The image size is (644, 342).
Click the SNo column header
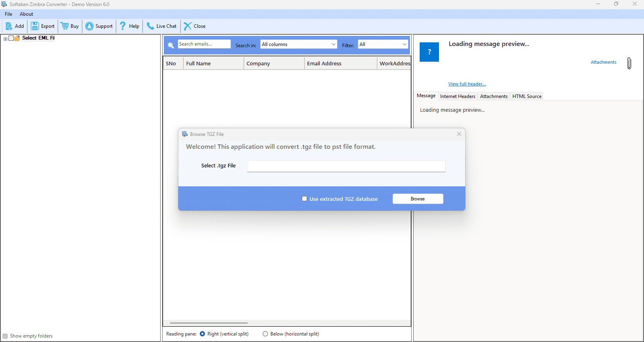click(174, 63)
